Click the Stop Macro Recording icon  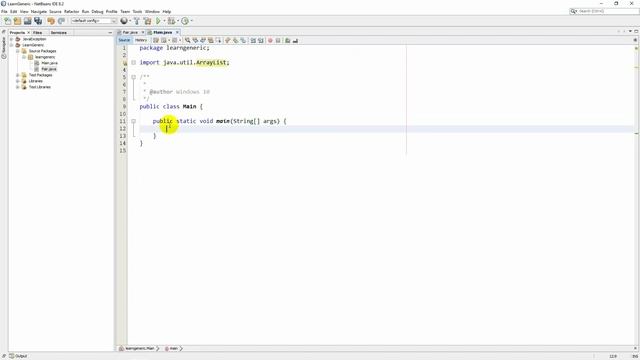pos(278,40)
